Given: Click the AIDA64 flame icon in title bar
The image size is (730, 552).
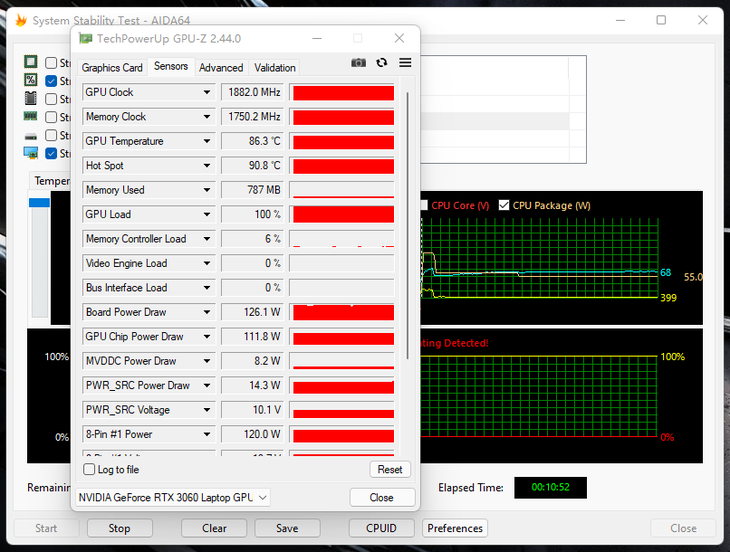Looking at the screenshot, I should pos(19,20).
